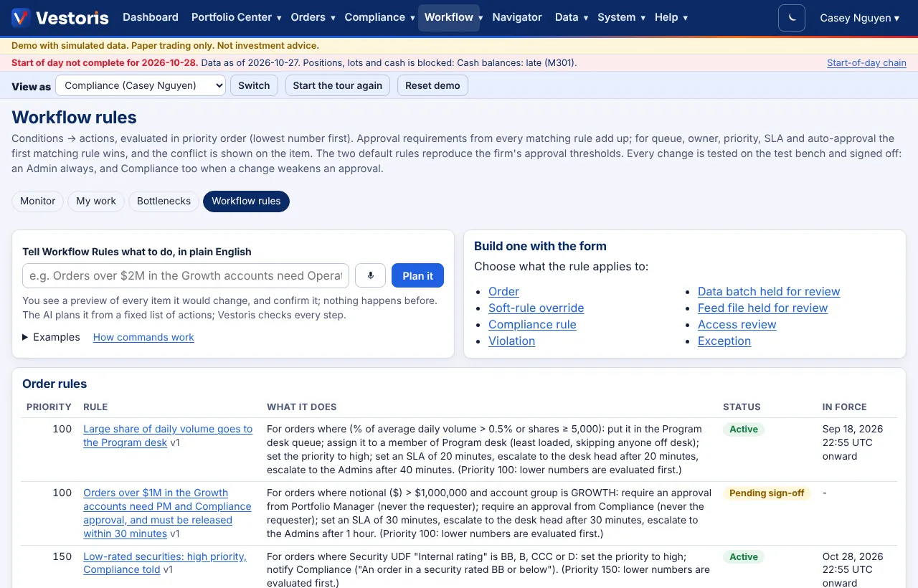Click the Switch button
The image size is (918, 588).
point(254,85)
